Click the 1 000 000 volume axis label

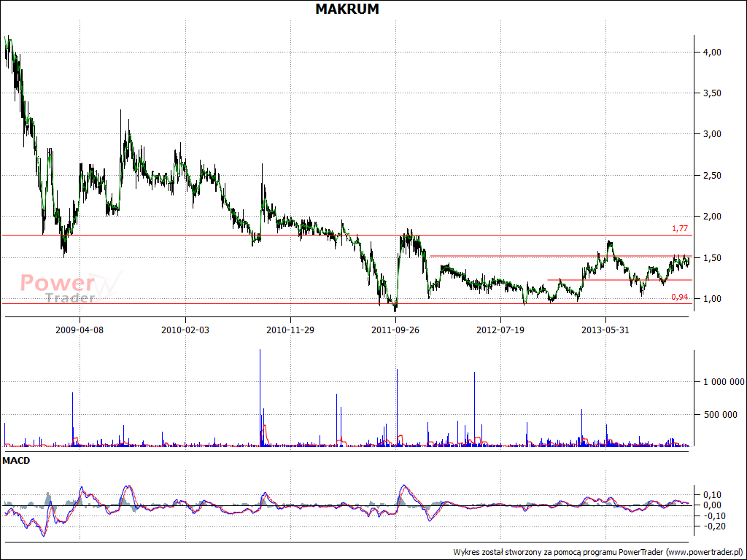[724, 382]
